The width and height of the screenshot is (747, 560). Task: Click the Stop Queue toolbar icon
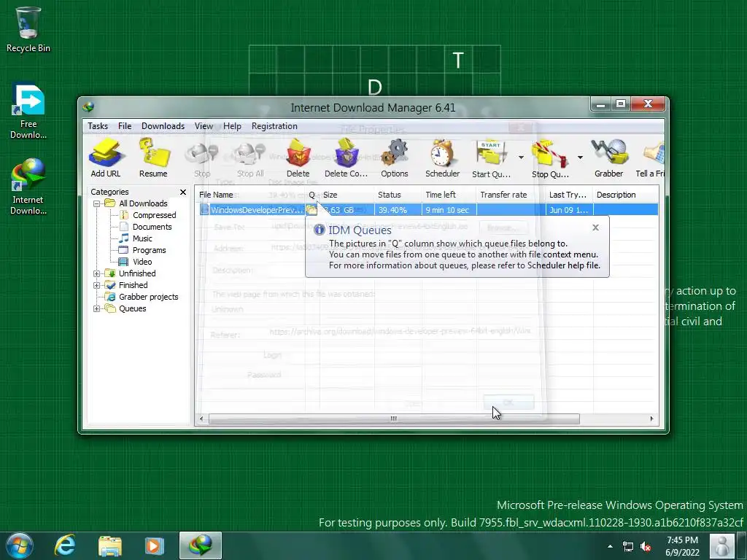coord(550,159)
